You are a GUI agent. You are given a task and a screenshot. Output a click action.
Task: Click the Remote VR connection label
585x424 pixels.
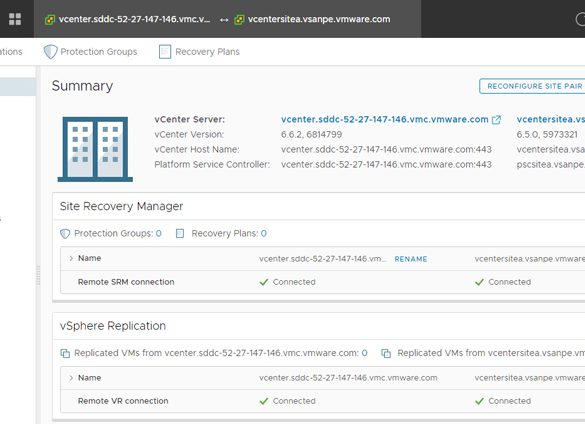tap(123, 401)
